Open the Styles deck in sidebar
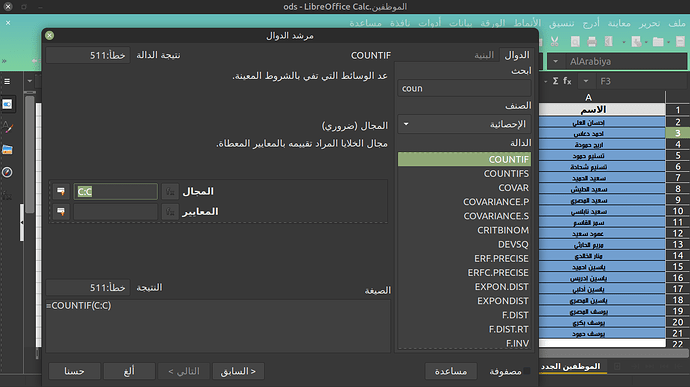690x387 pixels. point(7,127)
